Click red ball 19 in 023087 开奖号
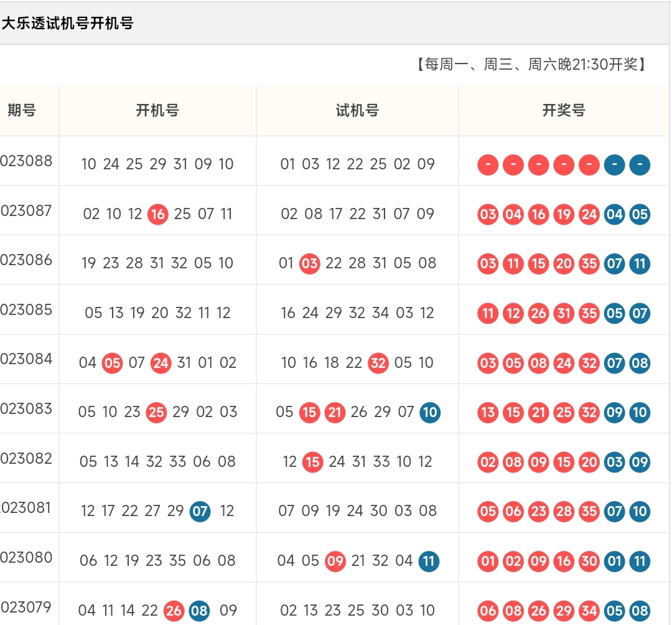 coord(564,214)
